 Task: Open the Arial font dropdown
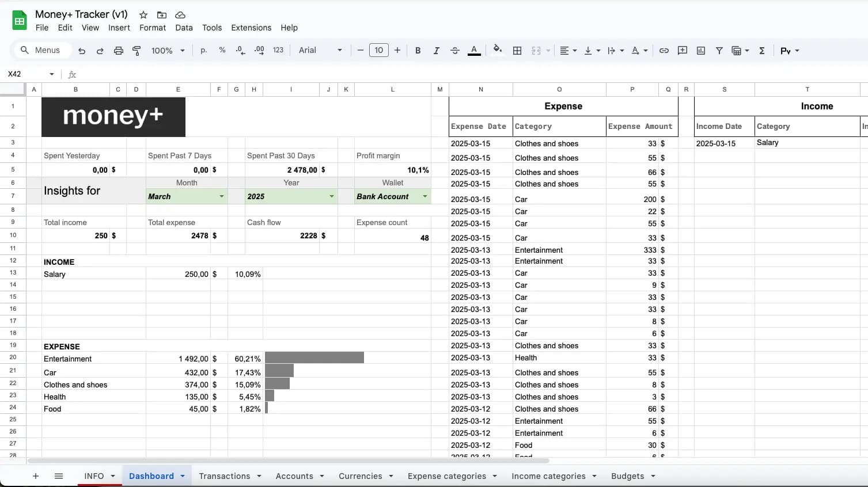320,51
